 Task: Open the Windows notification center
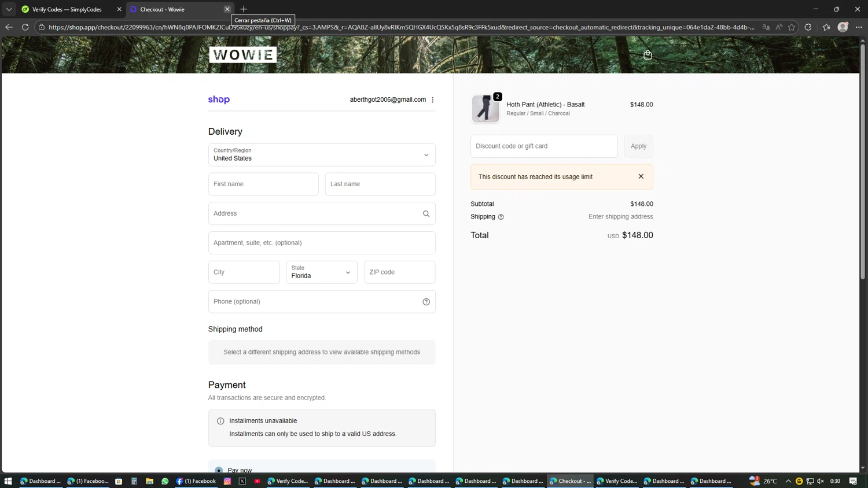853,481
